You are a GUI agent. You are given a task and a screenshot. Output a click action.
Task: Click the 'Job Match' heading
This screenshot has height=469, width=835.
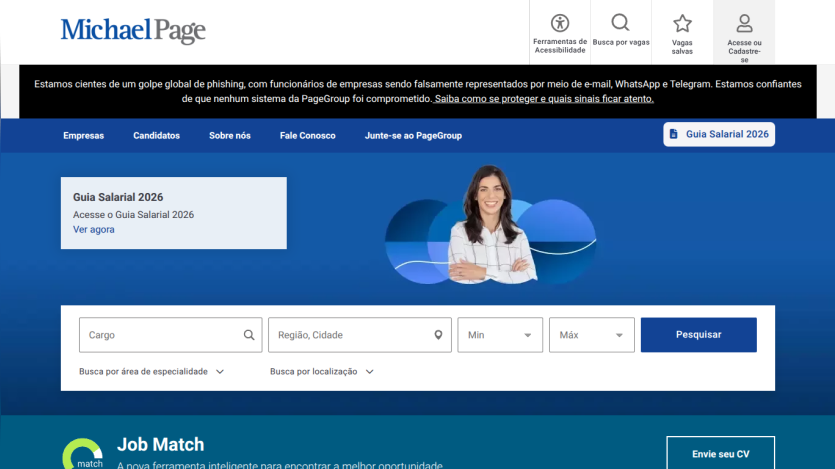(x=160, y=445)
